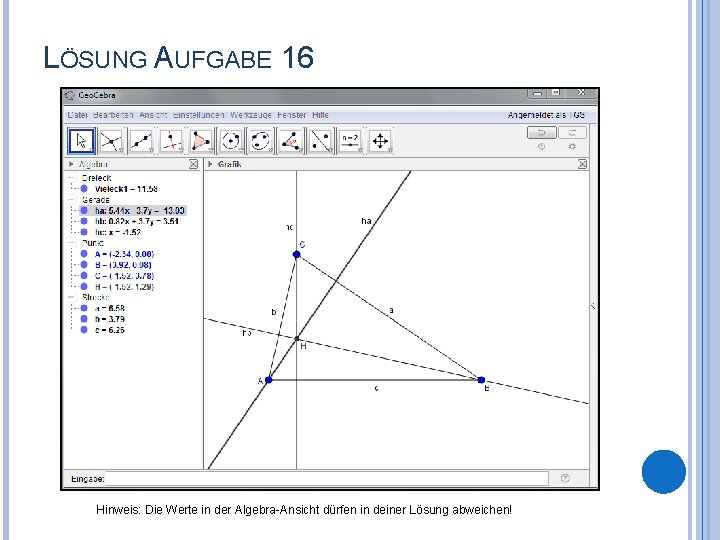Select the Reflect about line tool
Image resolution: width=720 pixels, height=540 pixels.
321,141
